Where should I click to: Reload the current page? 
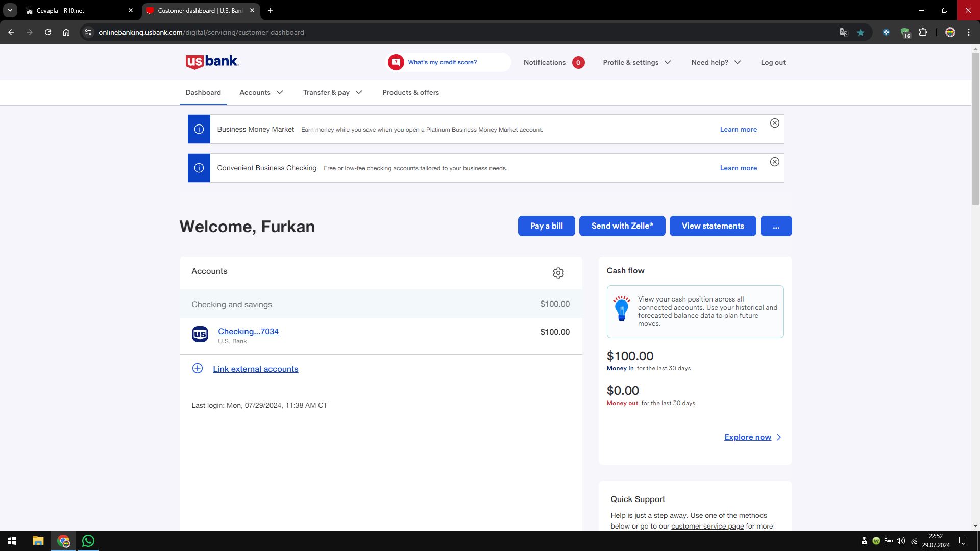(x=48, y=32)
